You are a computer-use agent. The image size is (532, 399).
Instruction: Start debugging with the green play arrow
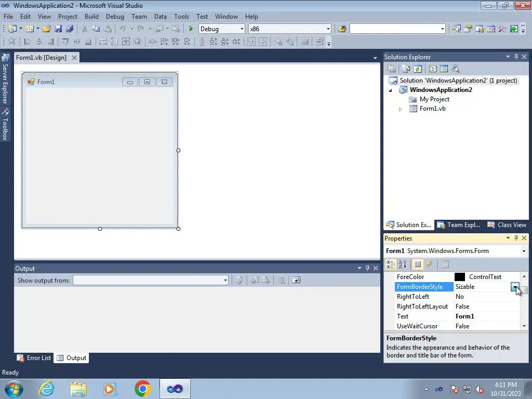coord(191,29)
